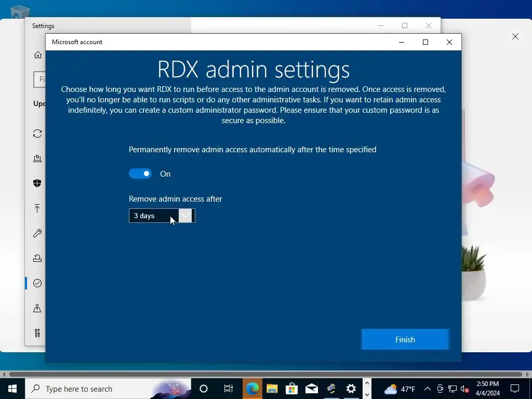Open Windows Security shield icon in Settings
The height and width of the screenshot is (399, 532).
pos(37,183)
